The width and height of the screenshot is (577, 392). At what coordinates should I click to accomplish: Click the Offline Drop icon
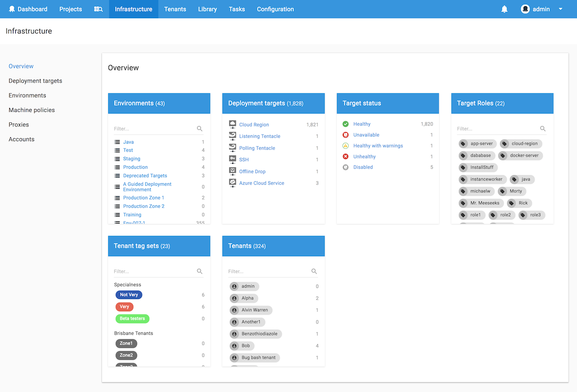tap(232, 171)
